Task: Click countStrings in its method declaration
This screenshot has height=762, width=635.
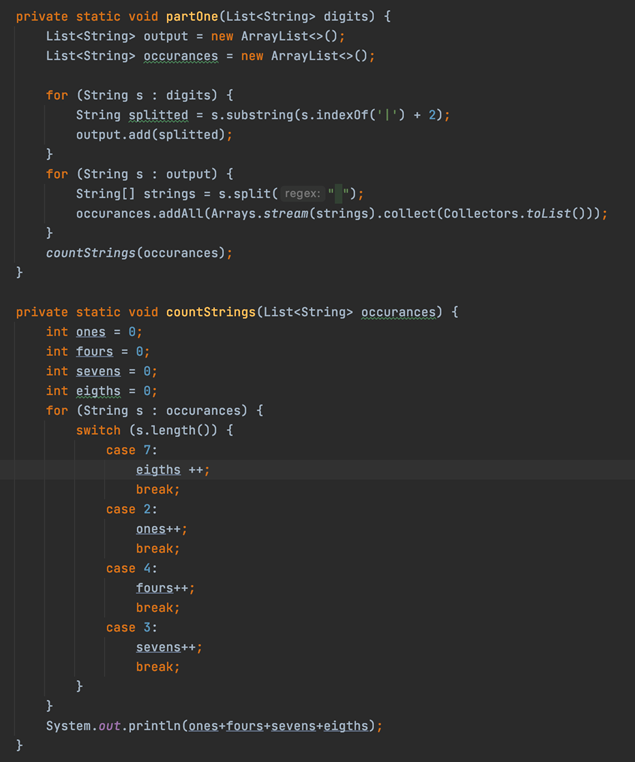Action: point(211,312)
